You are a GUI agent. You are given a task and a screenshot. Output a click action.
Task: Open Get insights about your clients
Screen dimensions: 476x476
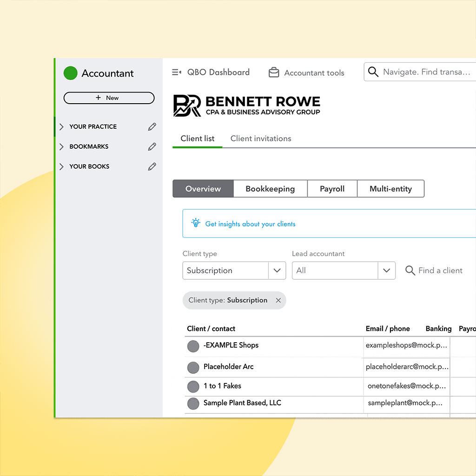(x=250, y=224)
